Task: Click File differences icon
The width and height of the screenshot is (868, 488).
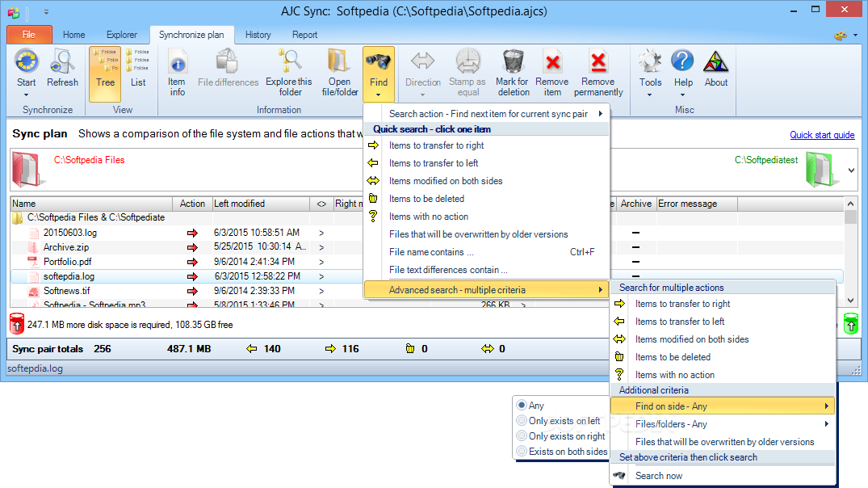Action: pos(227,61)
